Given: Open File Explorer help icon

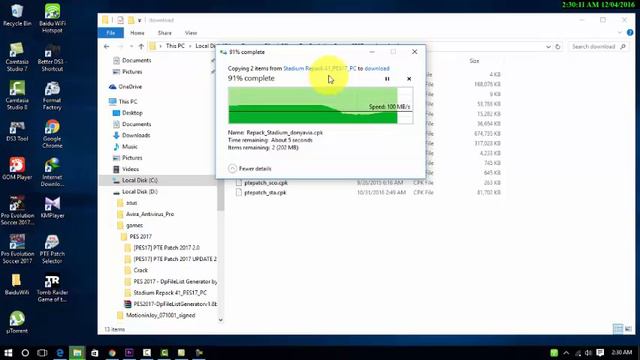Looking at the screenshot, I should [x=630, y=33].
